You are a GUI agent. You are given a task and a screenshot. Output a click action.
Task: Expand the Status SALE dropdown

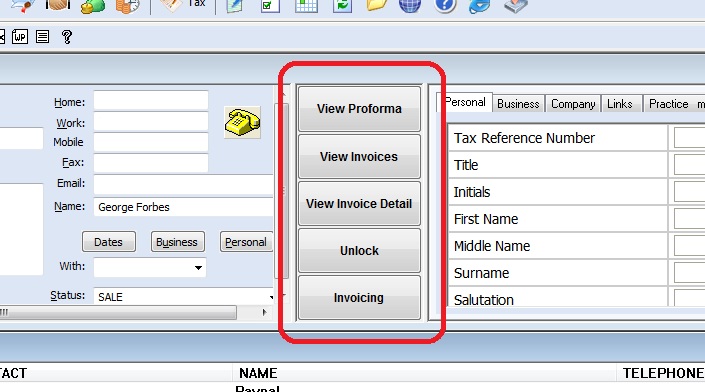[271, 297]
